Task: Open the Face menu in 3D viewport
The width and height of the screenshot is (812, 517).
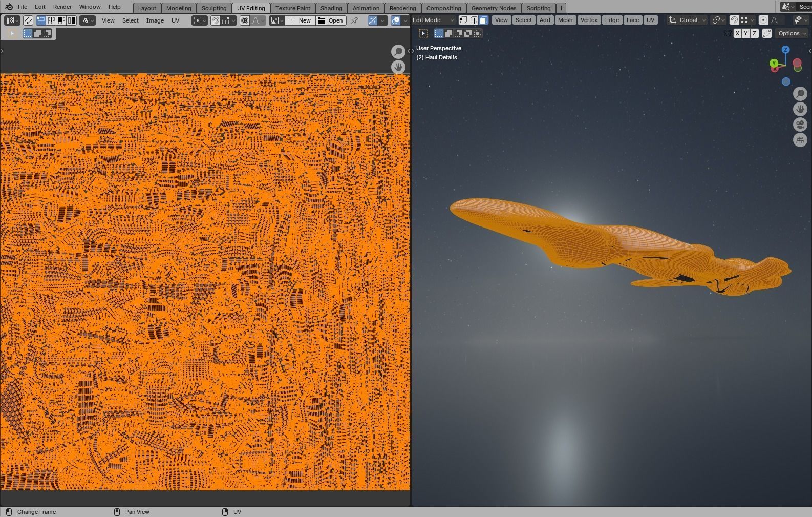Action: coord(633,20)
